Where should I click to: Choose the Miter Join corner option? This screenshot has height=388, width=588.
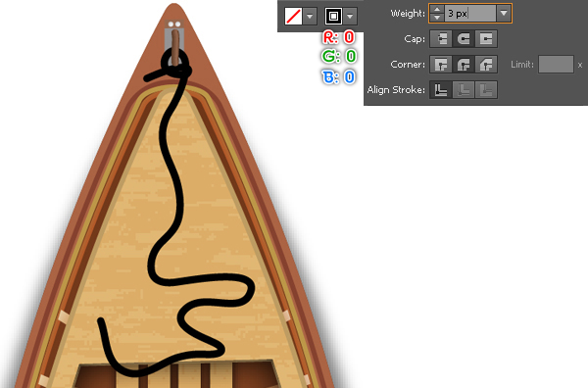[441, 65]
